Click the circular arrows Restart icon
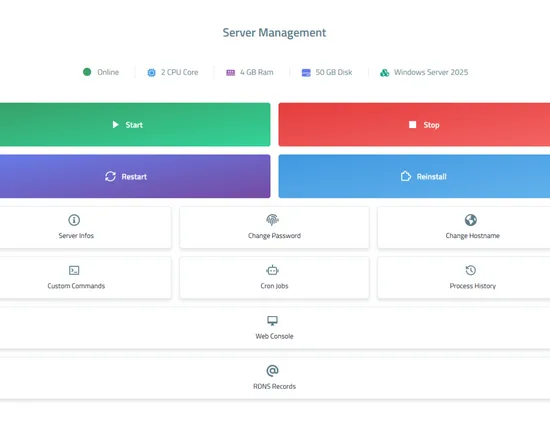Viewport: 550px width, 430px height. tap(110, 176)
